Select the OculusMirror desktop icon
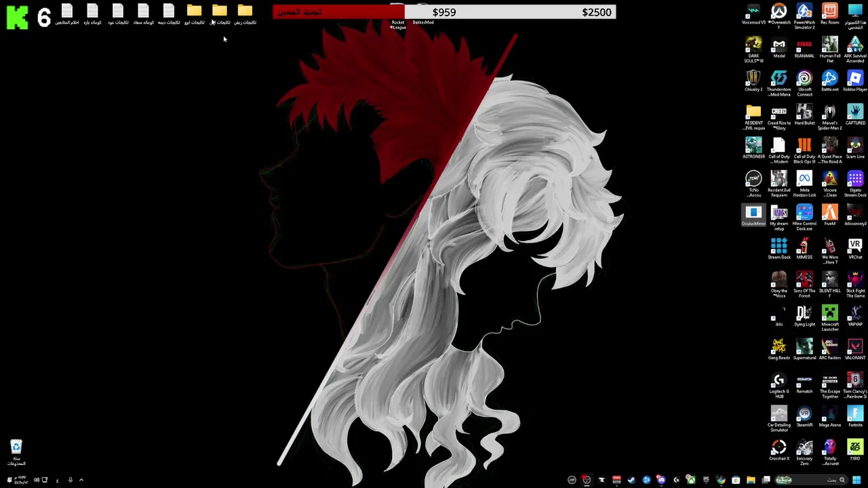The image size is (868, 488). 753,216
